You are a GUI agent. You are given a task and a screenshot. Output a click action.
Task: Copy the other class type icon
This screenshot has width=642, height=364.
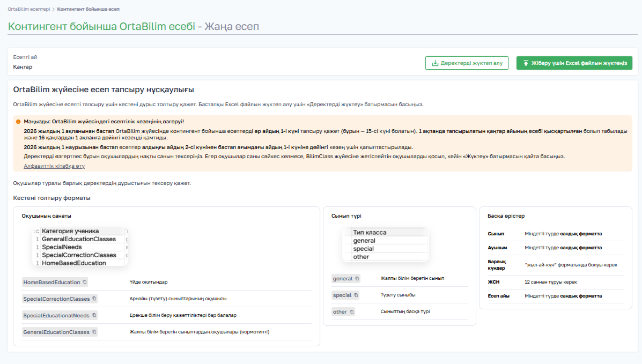[351, 311]
